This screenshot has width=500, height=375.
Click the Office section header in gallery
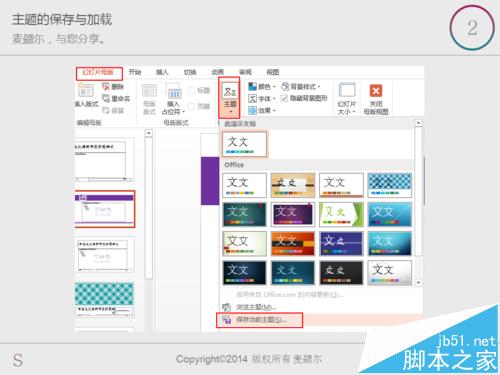click(x=234, y=165)
